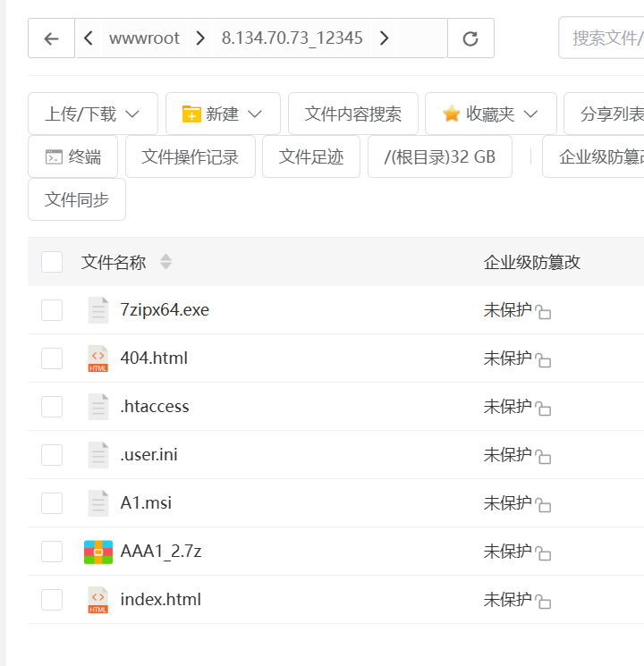Click the file name sort arrows
This screenshot has width=644, height=666.
tap(165, 262)
